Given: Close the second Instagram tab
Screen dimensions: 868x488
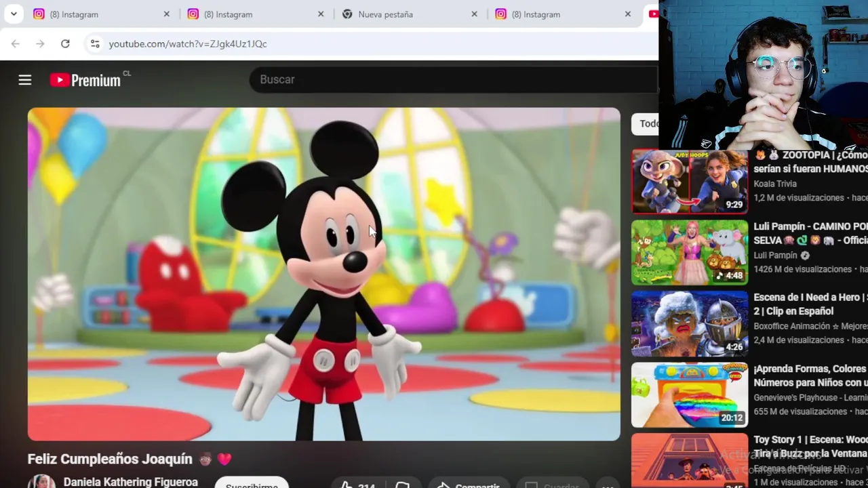Looking at the screenshot, I should tap(321, 14).
